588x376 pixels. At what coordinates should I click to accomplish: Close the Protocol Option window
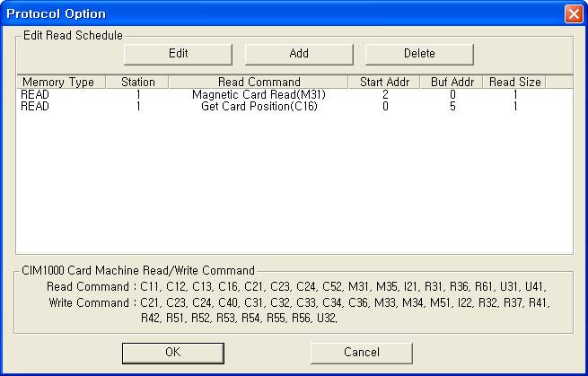(573, 14)
